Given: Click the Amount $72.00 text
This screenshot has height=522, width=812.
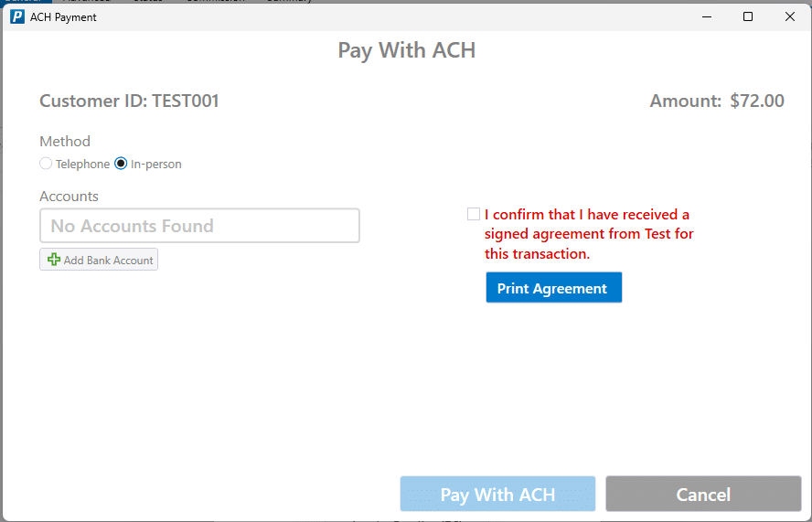Looking at the screenshot, I should pos(717,101).
